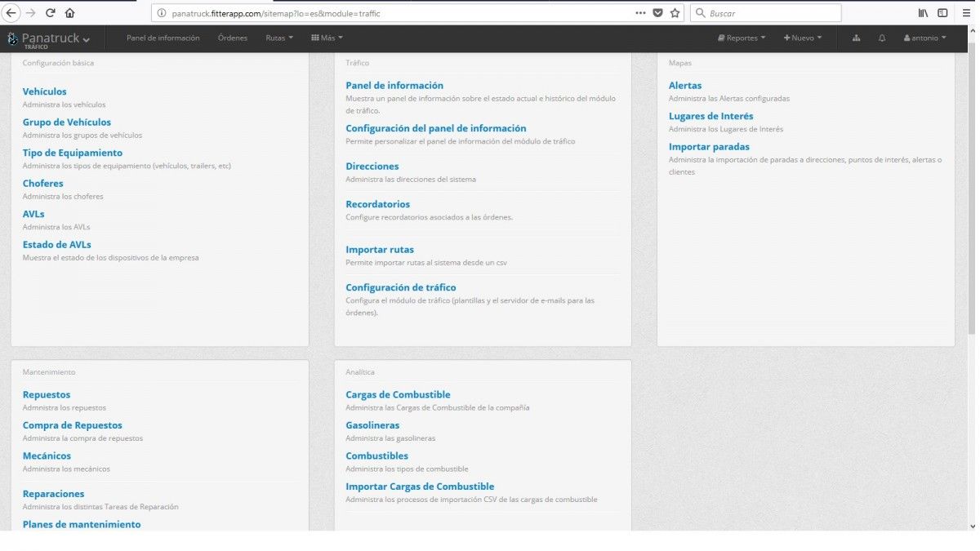This screenshot has height=551, width=980.
Task: Click the Pocket save icon
Action: click(x=657, y=13)
